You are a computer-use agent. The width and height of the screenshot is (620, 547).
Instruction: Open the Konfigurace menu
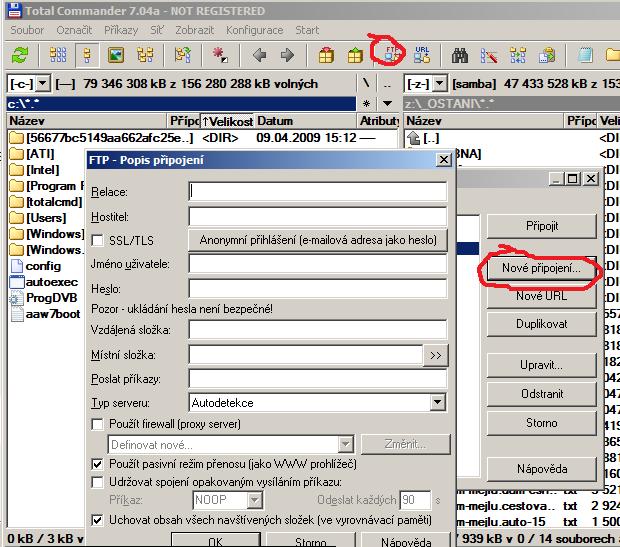(x=254, y=30)
